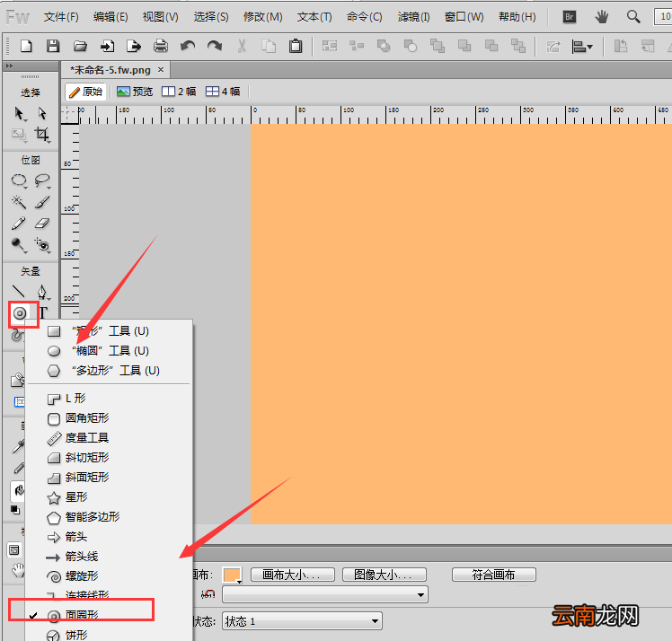Select the Lasso tool

(42, 180)
